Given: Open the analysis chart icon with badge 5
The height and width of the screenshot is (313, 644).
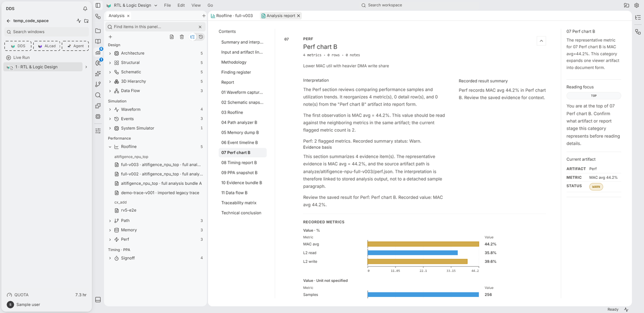Looking at the screenshot, I should pyautogui.click(x=98, y=52).
